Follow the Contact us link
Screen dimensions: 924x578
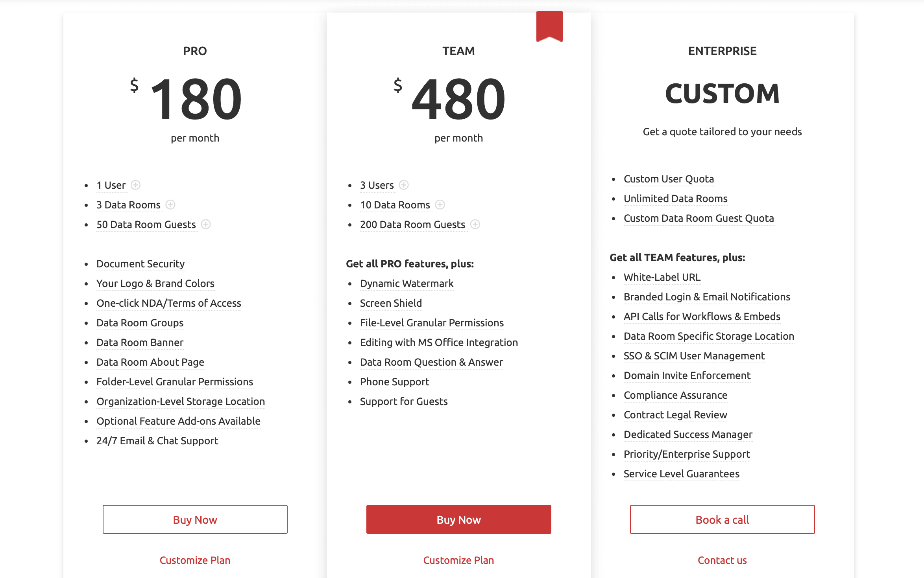[x=722, y=560]
